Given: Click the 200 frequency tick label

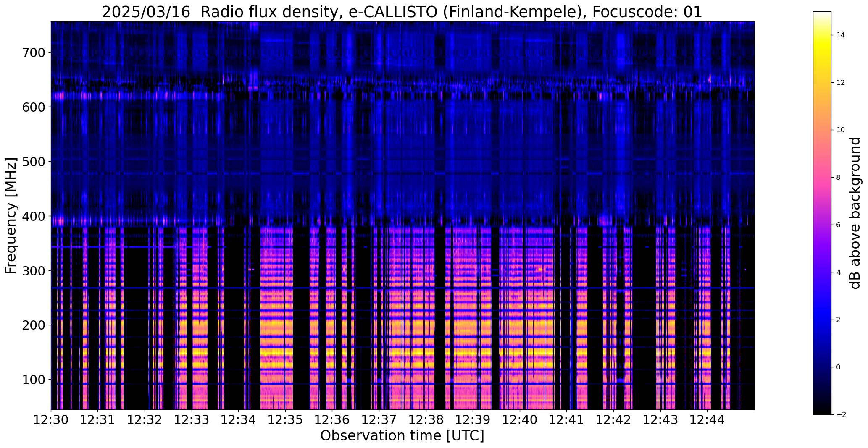Looking at the screenshot, I should coord(34,325).
